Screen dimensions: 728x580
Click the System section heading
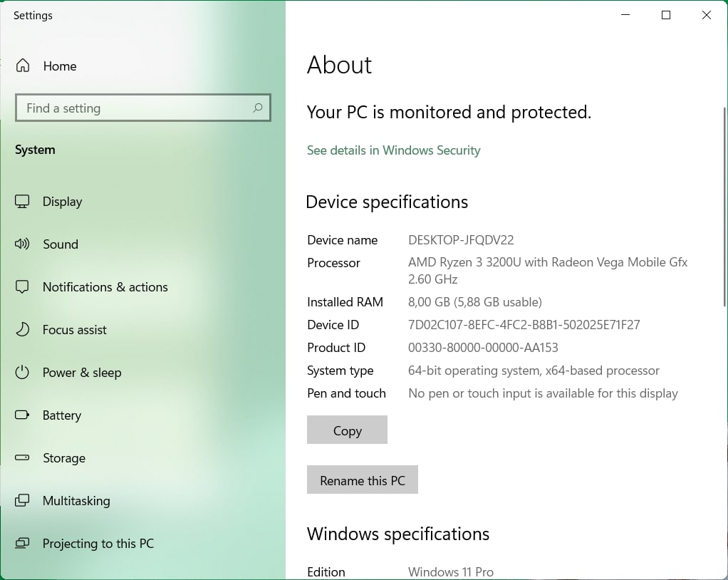point(35,150)
